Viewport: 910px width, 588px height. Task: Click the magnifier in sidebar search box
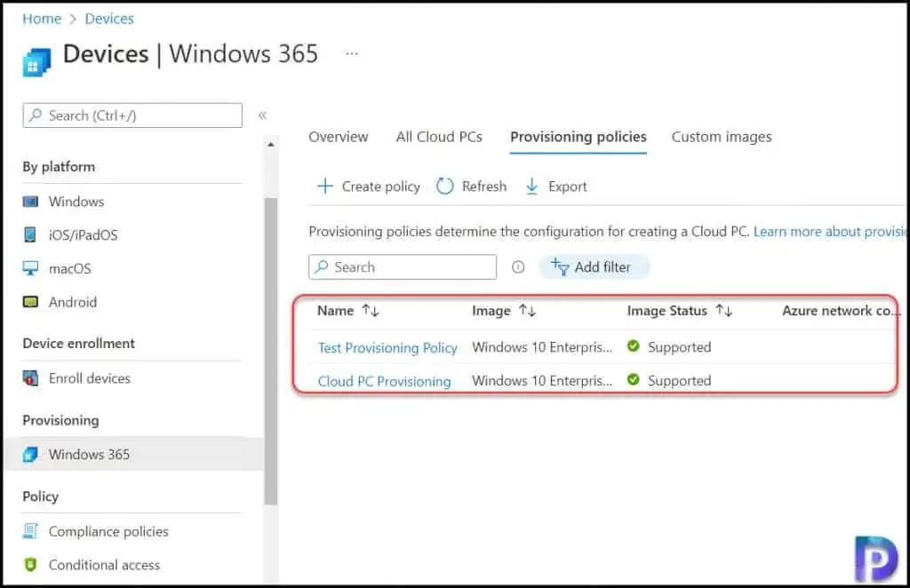coord(36,115)
